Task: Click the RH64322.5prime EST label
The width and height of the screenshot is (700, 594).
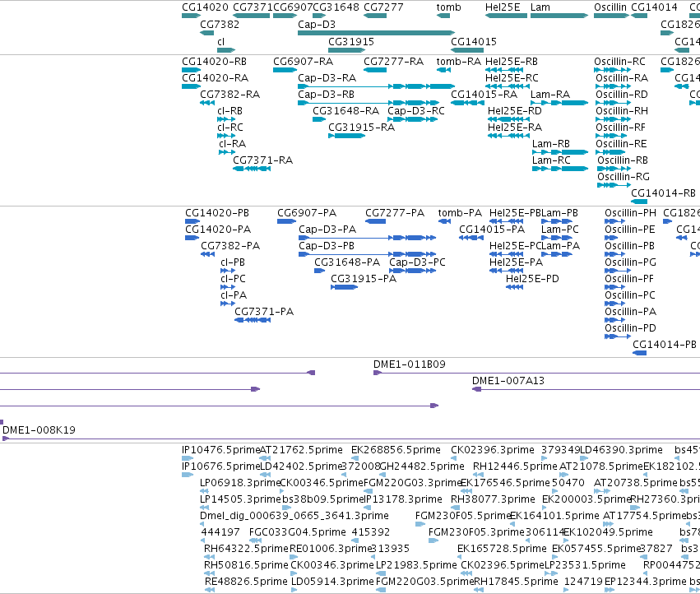Action: (x=246, y=549)
